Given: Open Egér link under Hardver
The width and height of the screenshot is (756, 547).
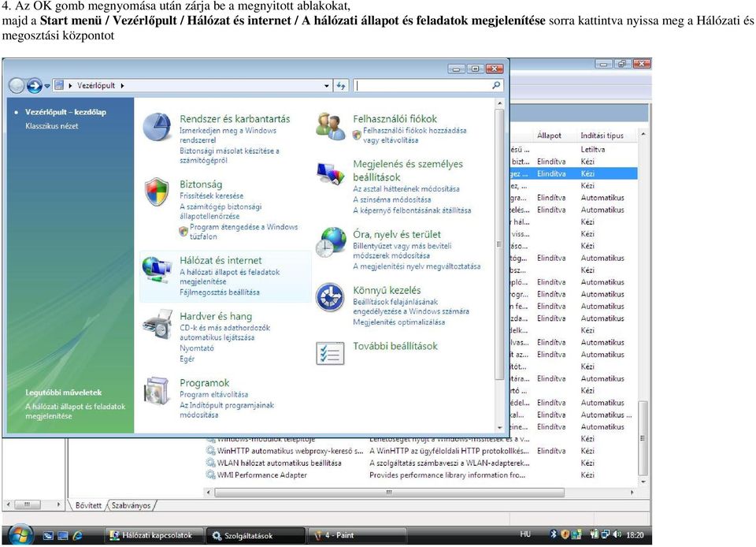Looking at the screenshot, I should (x=187, y=359).
